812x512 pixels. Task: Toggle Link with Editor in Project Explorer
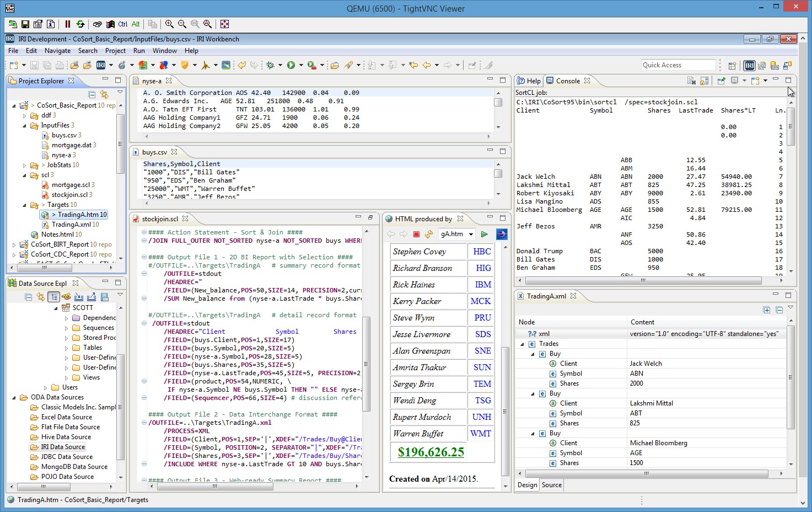tap(104, 95)
